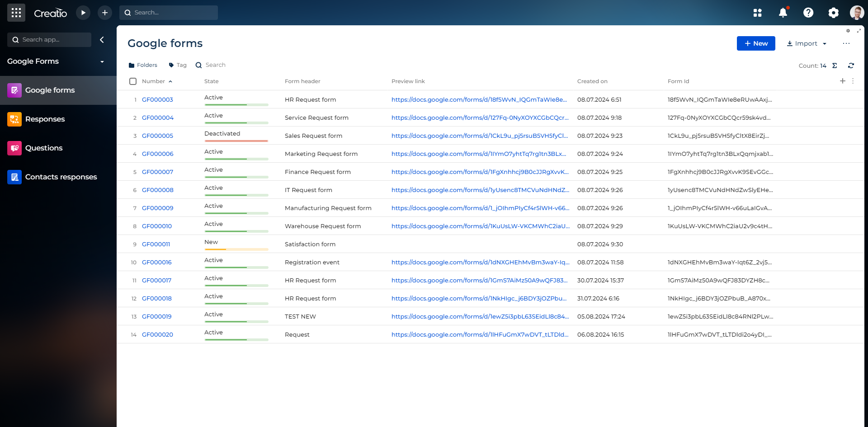The image size is (868, 427).
Task: Click the run process play button
Action: click(x=83, y=13)
